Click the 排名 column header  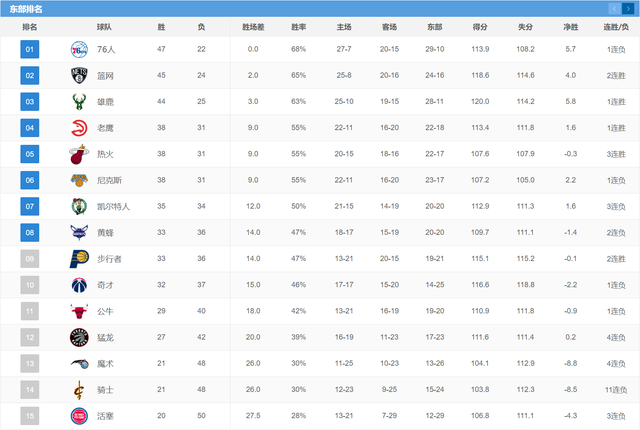[x=30, y=27]
